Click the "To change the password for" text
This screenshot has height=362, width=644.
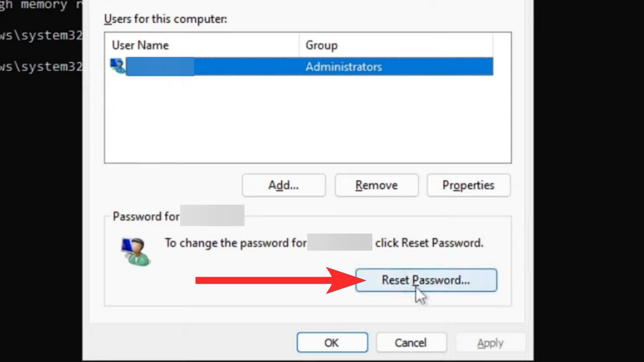coord(235,243)
